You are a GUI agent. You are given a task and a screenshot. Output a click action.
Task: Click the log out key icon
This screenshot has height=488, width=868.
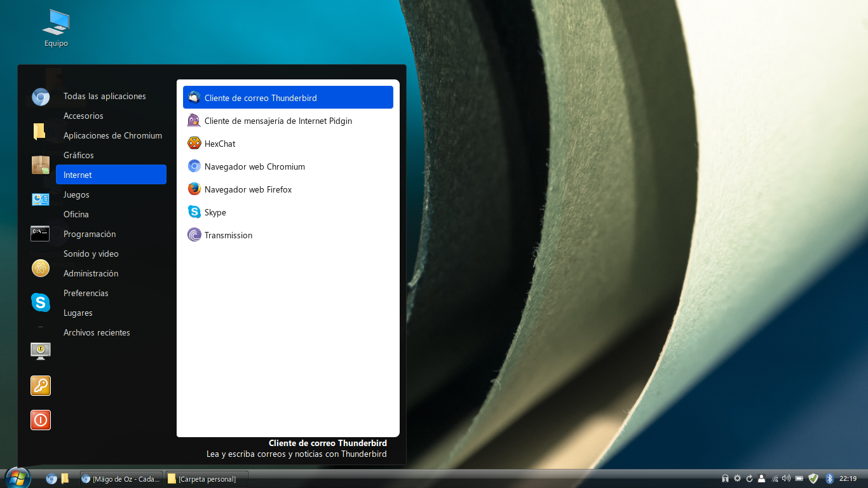click(x=41, y=386)
